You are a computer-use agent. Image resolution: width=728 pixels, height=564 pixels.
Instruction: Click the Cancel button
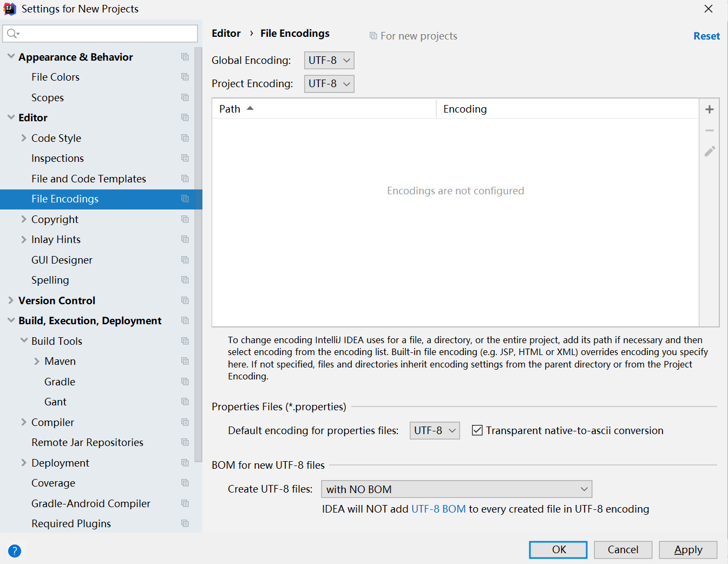(x=623, y=550)
